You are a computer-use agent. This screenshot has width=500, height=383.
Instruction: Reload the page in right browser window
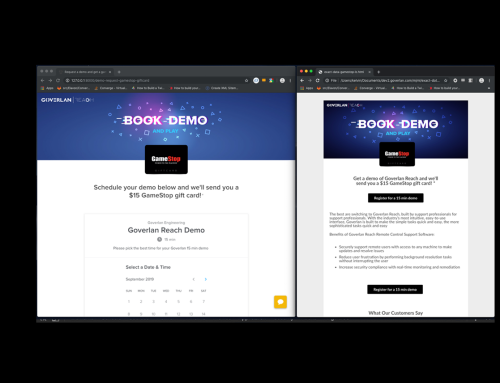click(318, 80)
